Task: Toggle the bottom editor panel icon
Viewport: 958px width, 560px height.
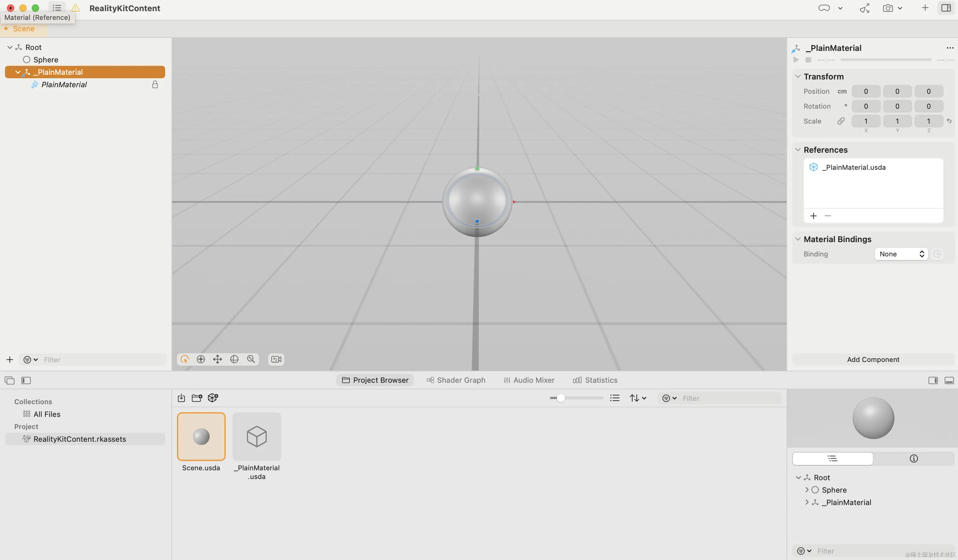Action: click(949, 380)
